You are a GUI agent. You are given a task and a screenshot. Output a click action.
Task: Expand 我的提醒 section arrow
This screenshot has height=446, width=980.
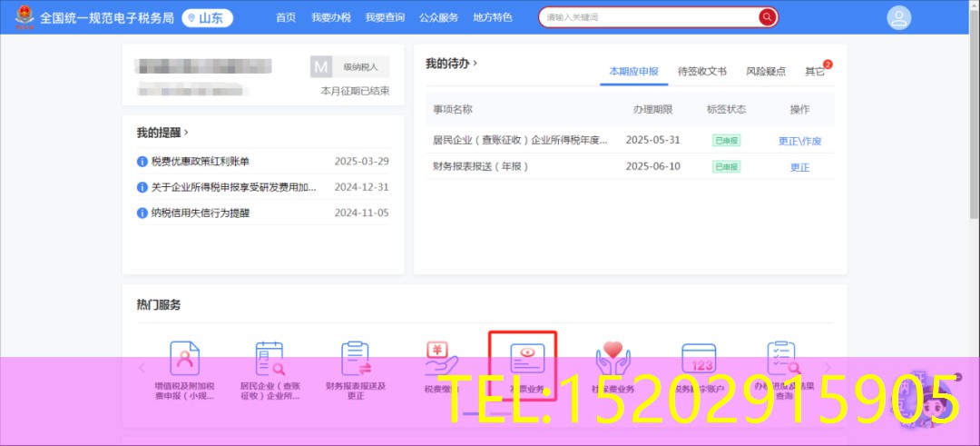tap(186, 133)
